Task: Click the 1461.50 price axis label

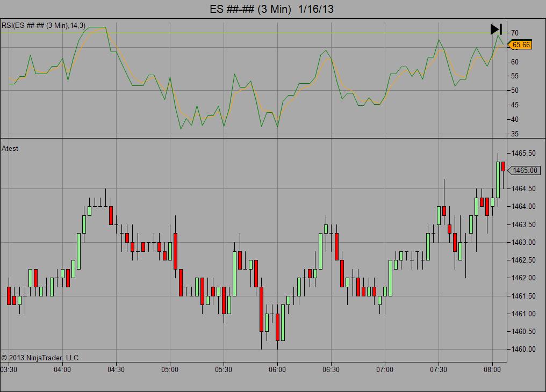Action: coord(523,296)
